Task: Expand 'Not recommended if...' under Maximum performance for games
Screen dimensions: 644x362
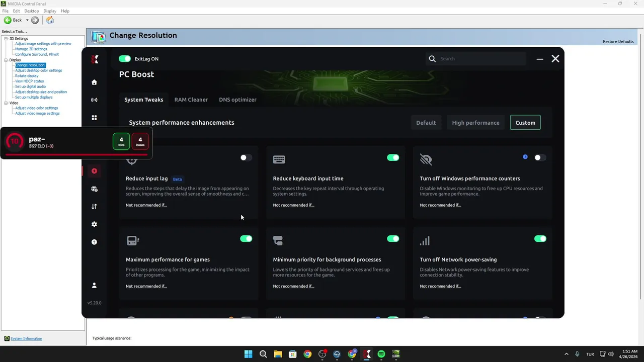Action: click(146, 286)
